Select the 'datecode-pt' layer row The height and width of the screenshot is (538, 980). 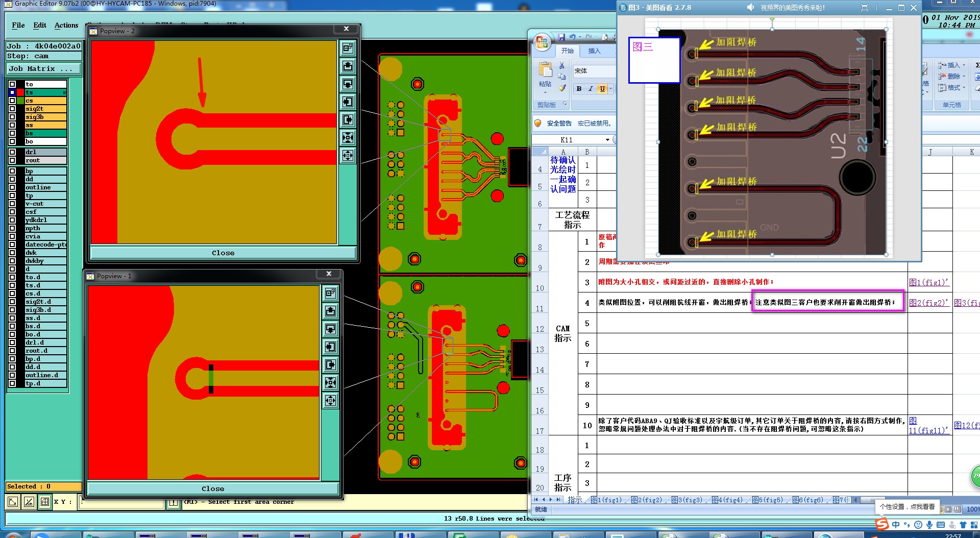[45, 244]
